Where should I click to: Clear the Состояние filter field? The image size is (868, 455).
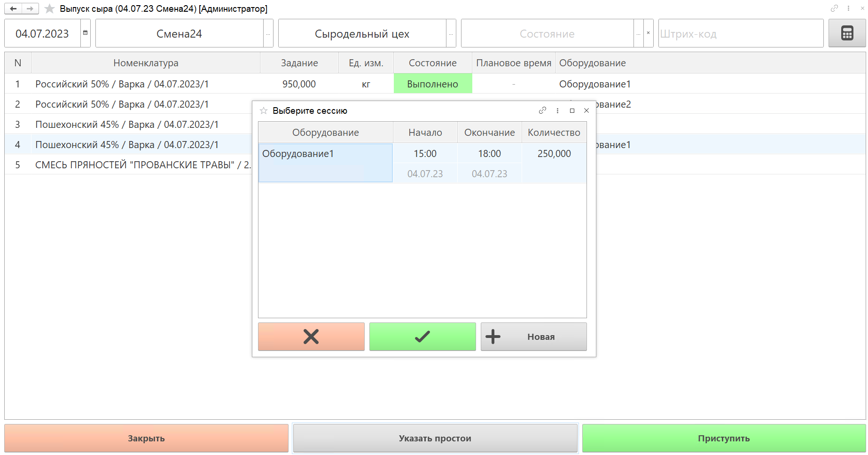[648, 33]
